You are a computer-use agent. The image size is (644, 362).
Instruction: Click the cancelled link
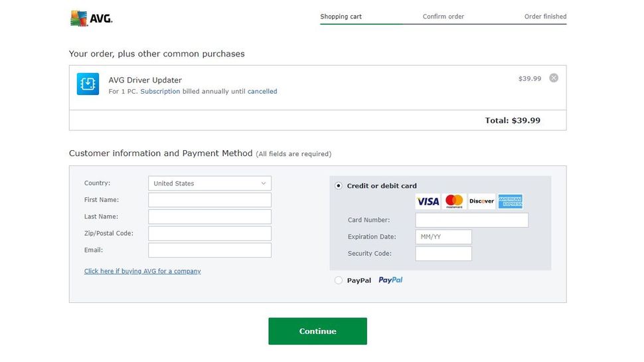click(x=262, y=92)
